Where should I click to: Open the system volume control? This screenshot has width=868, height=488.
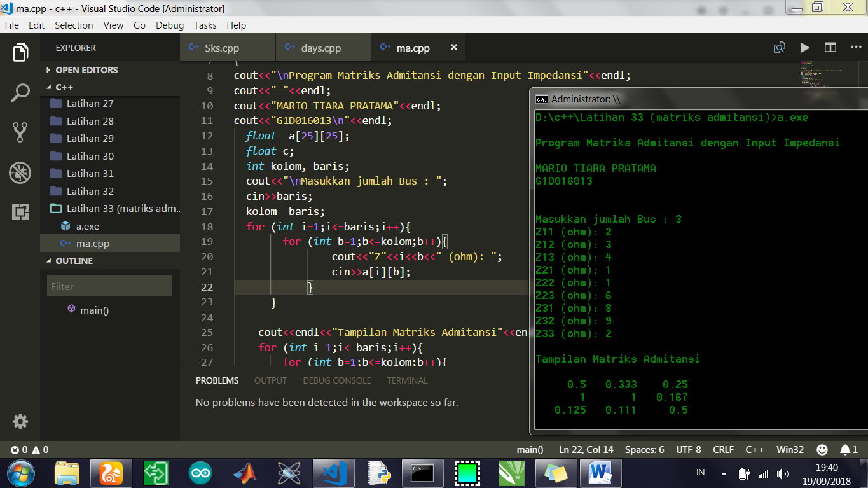click(x=782, y=473)
